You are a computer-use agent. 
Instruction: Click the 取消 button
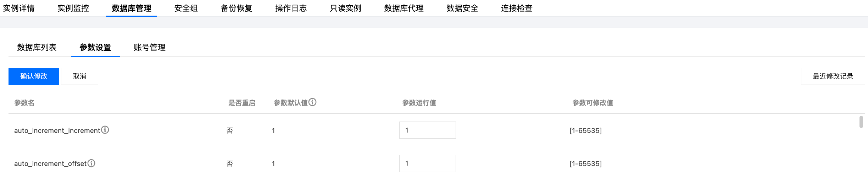tap(79, 76)
